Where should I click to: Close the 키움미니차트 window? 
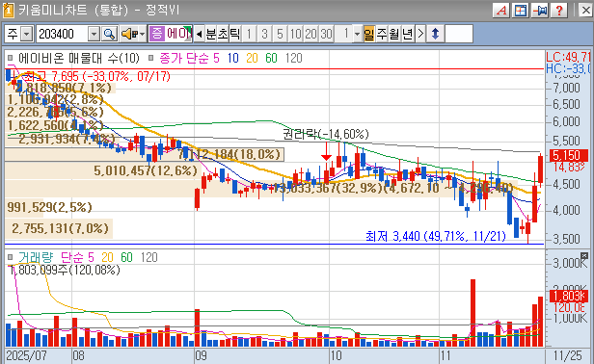(585, 11)
